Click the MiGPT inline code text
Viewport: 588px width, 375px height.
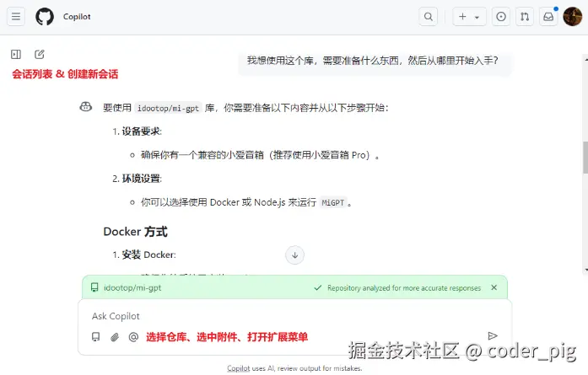pos(332,203)
